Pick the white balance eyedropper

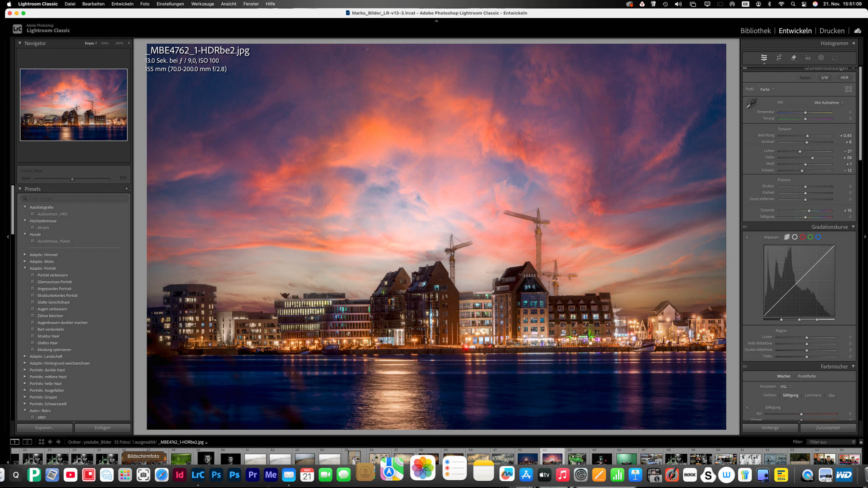[751, 104]
